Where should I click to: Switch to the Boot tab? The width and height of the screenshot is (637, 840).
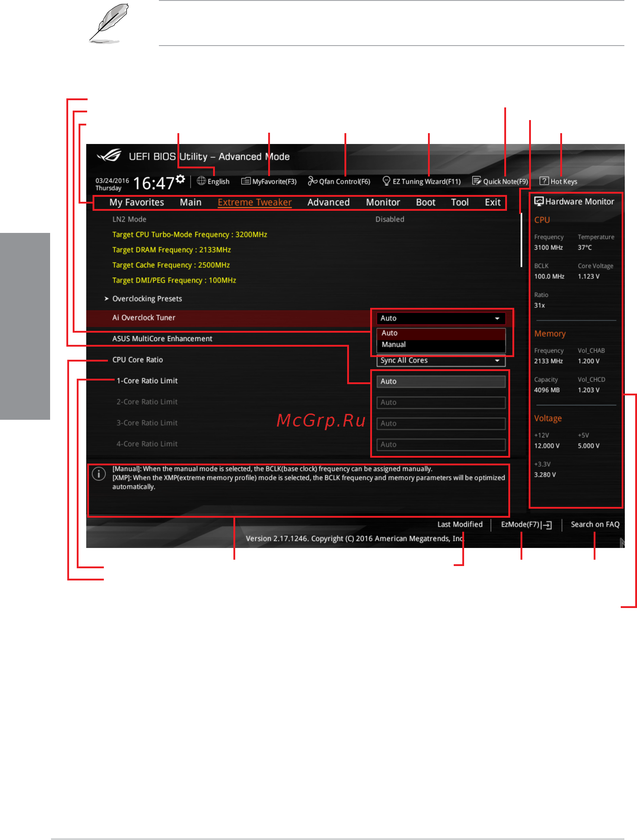tap(426, 203)
